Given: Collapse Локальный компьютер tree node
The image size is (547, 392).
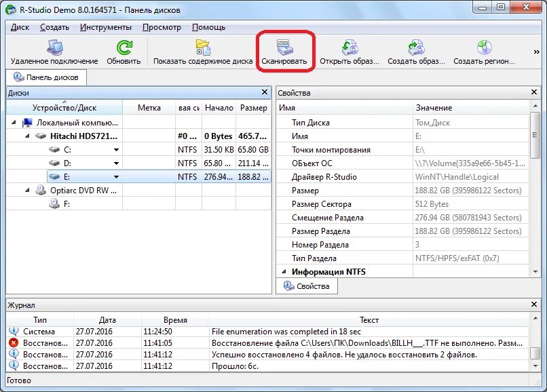Looking at the screenshot, I should (x=14, y=122).
